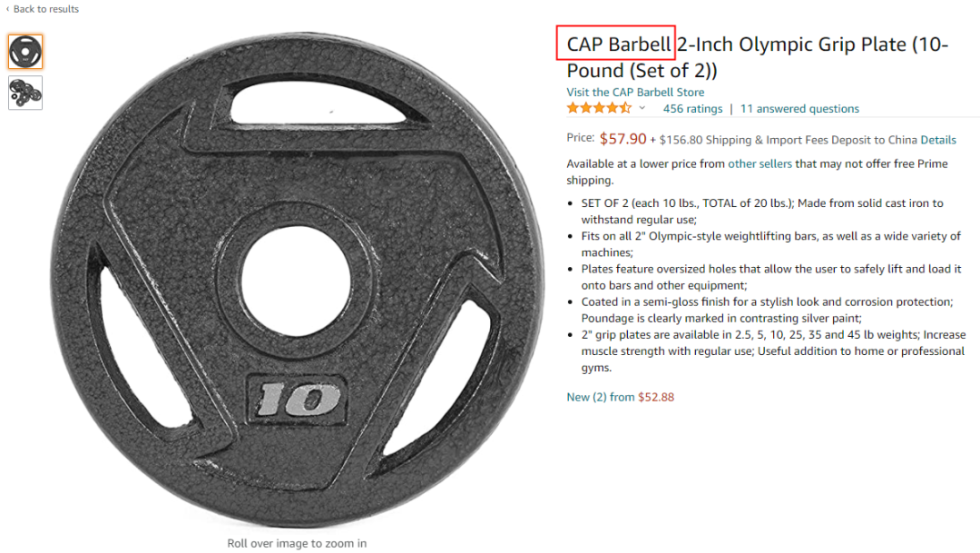Click the Roll over image caption
The image size is (980, 553).
pyautogui.click(x=297, y=544)
